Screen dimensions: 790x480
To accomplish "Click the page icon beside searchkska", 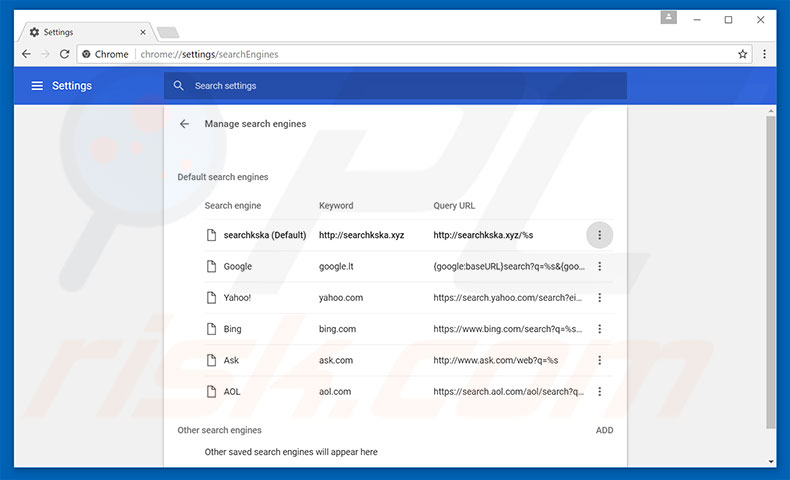I will click(x=212, y=235).
